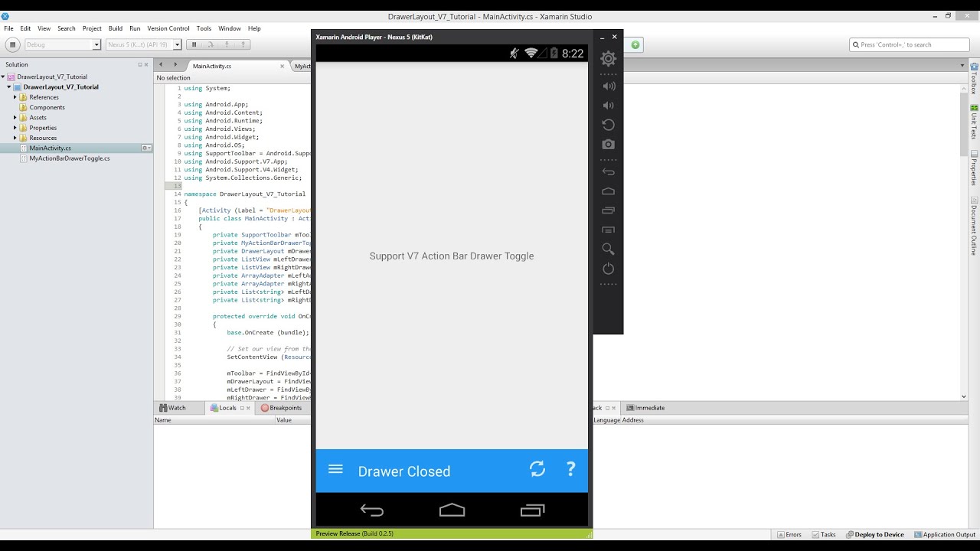Expand the Properties folder
The image size is (980, 551).
pyautogui.click(x=15, y=128)
